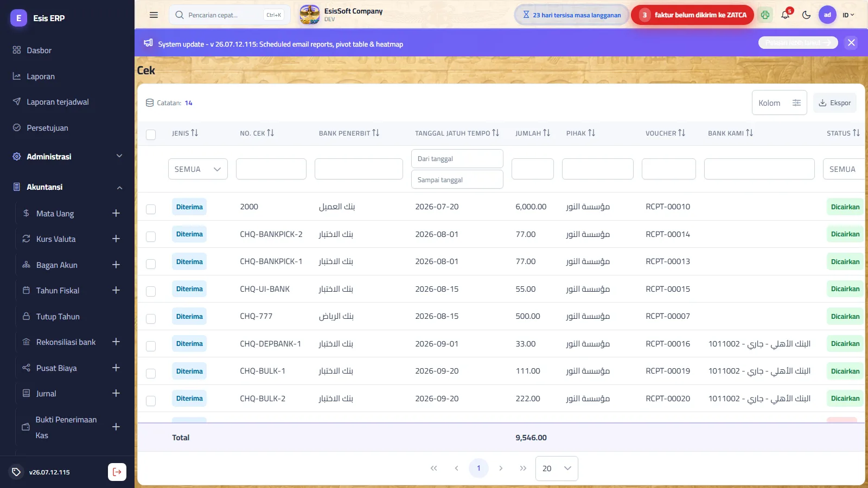Close the system update banner
Screen dimensions: 868x488
[x=851, y=43]
